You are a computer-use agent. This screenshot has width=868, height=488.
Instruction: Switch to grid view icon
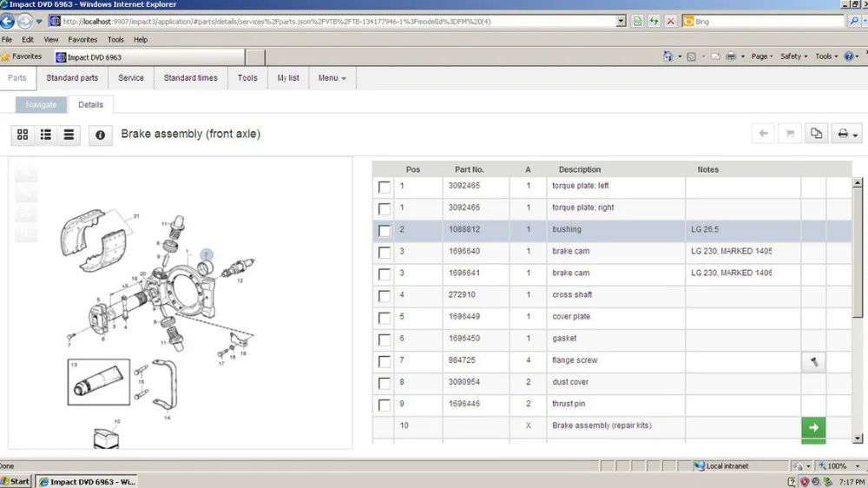point(23,135)
